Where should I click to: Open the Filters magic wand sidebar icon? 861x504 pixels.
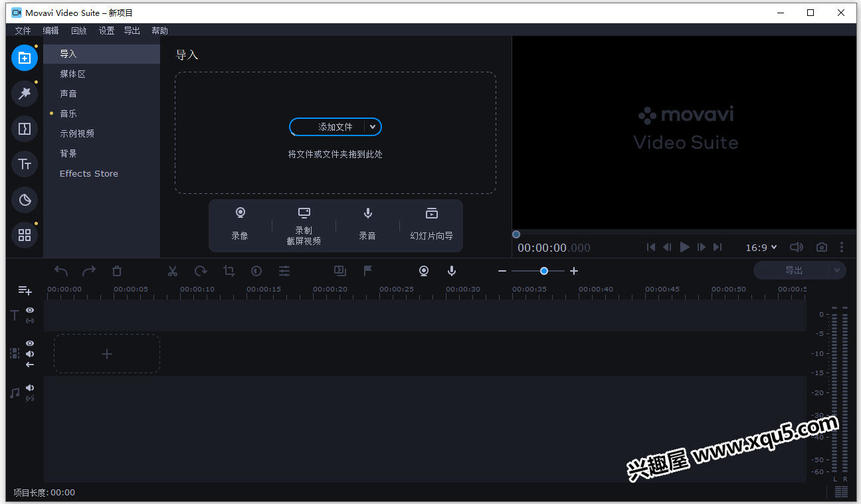[x=25, y=94]
